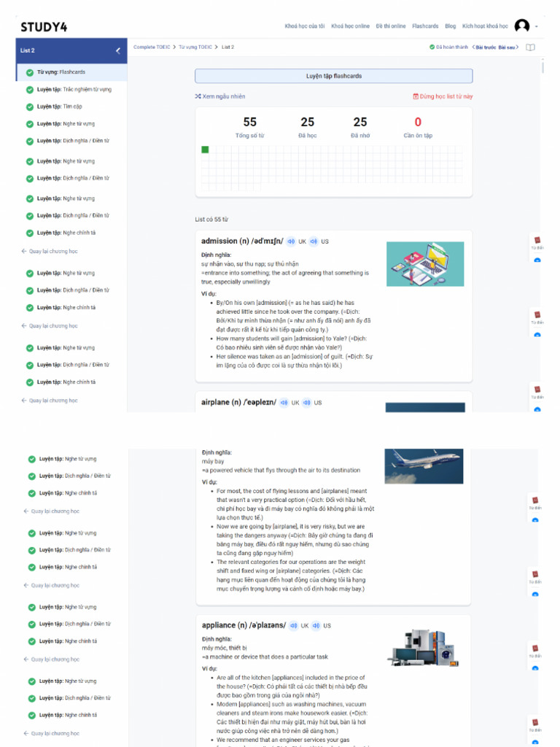Click the green square in the progress grid
This screenshot has width=560, height=747.
click(x=205, y=150)
